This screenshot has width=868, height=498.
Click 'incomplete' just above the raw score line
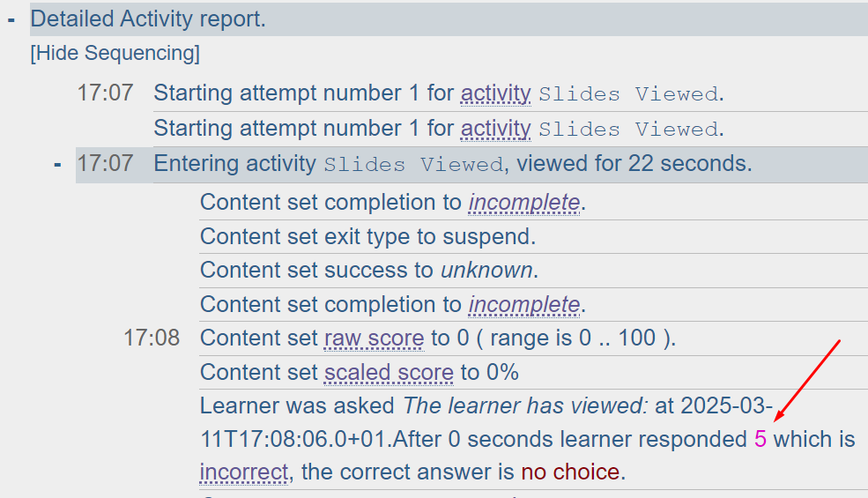coord(523,305)
